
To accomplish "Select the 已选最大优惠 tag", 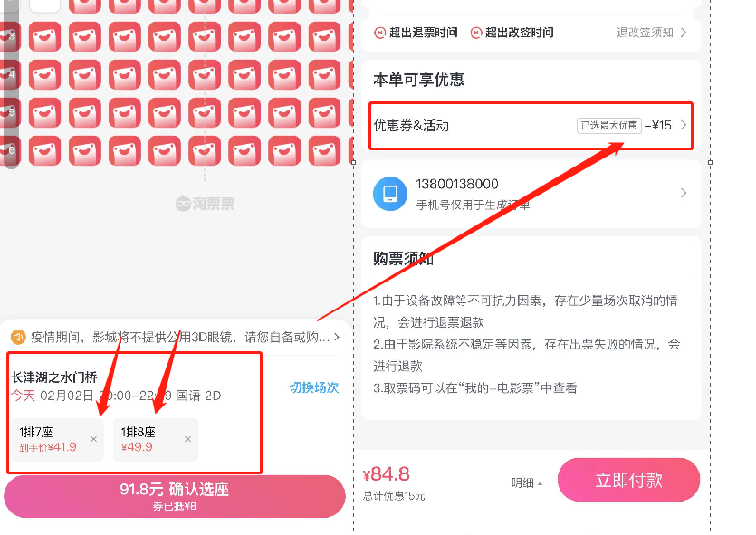I will tap(609, 125).
